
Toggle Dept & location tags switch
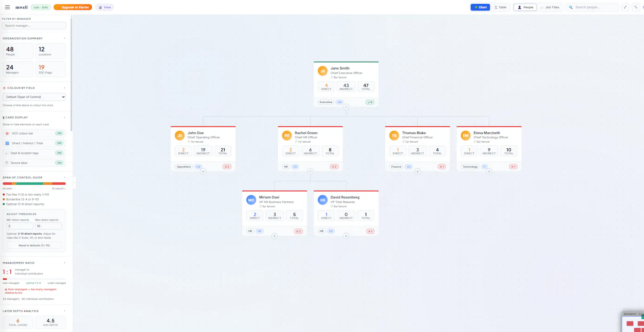coord(59,153)
